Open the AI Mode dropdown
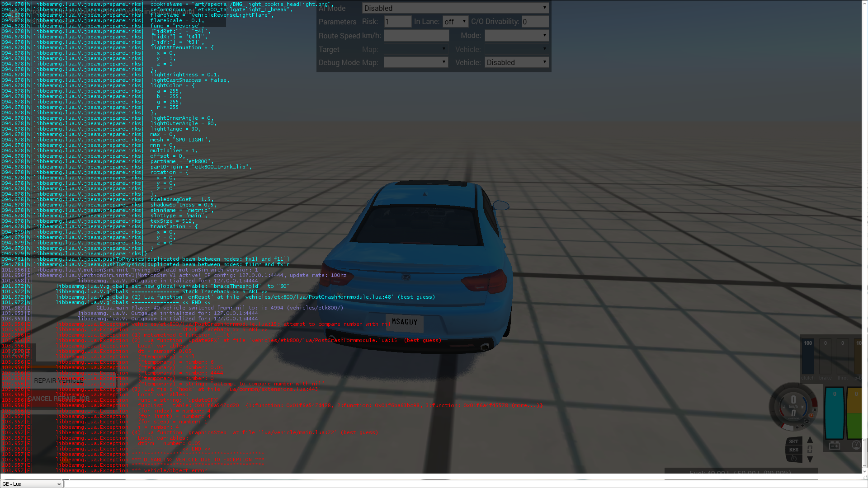Screen dimensions: 868x488 click(x=455, y=8)
